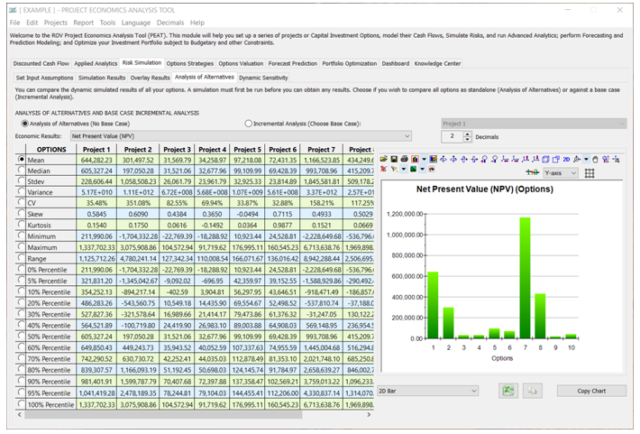
Task: Switch to Portfolio Optimization tab
Action: pos(349,63)
